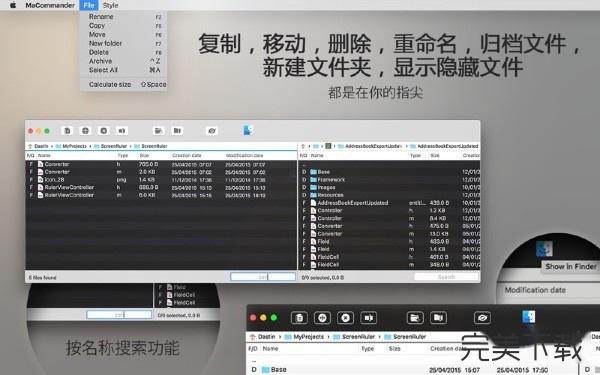Click the Move toolbar icon in the light window

pos(85,131)
